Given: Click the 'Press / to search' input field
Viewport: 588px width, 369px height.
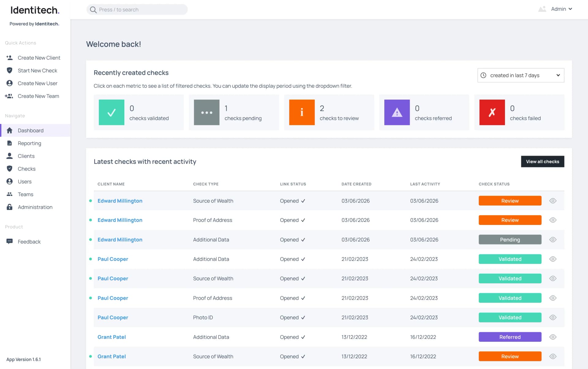Looking at the screenshot, I should [x=137, y=10].
